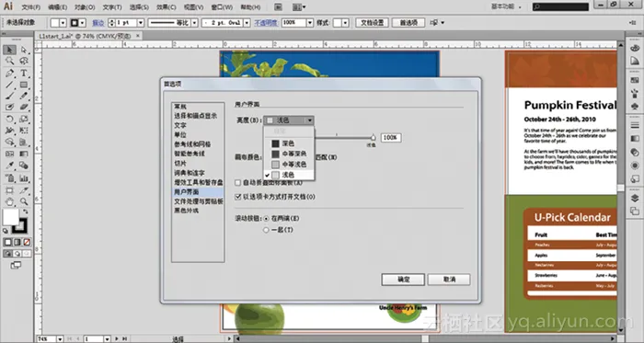Choose the Eyedropper tool
Screen dimensions: 644x343
(x=10, y=166)
